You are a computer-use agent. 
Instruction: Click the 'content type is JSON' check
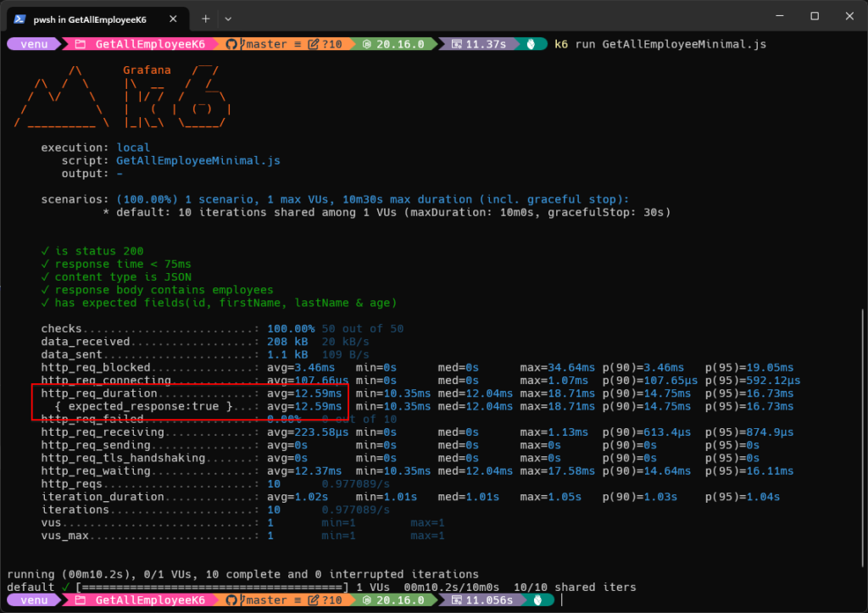coord(116,277)
